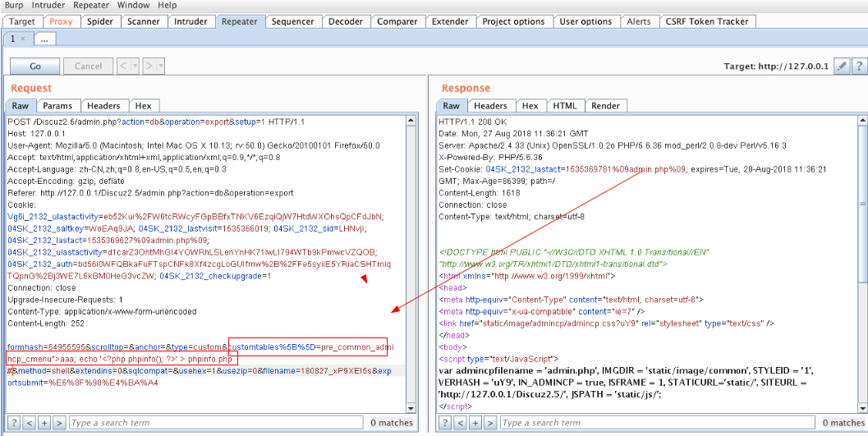
Task: Select the Request Hex tab
Action: [x=144, y=106]
